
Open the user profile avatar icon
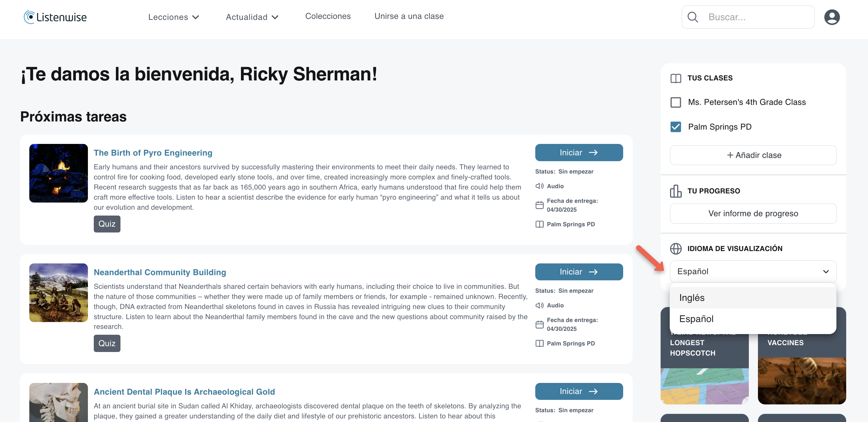[x=832, y=17]
